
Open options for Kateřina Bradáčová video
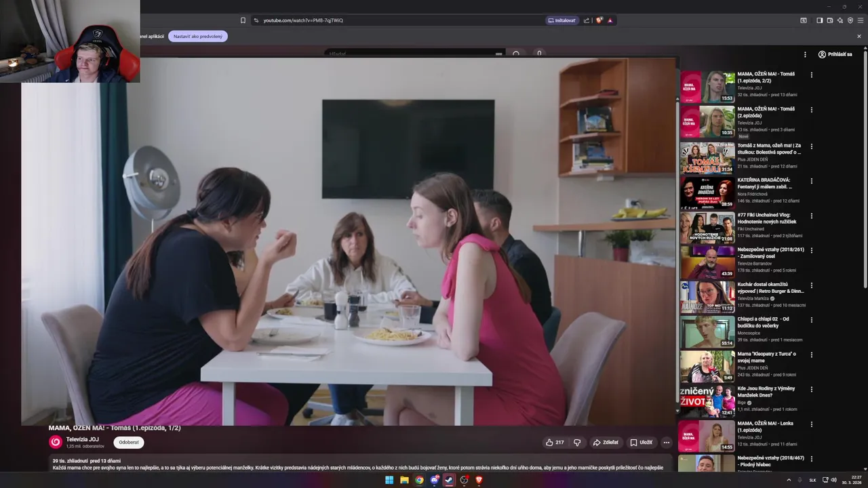click(x=811, y=181)
